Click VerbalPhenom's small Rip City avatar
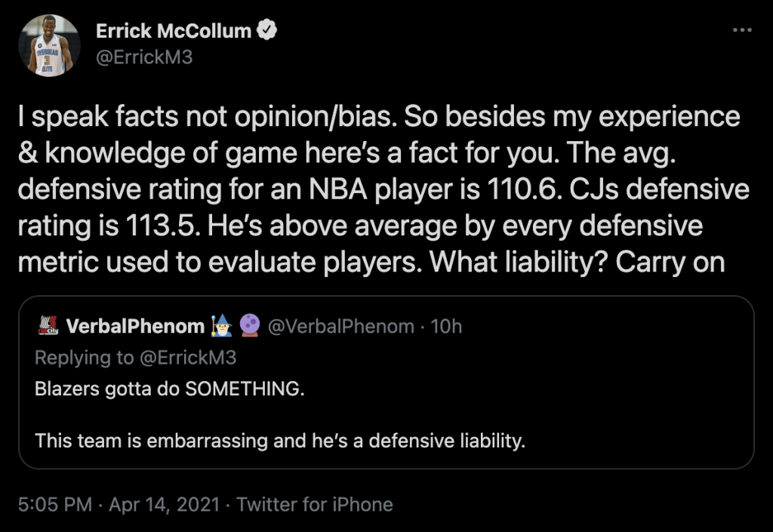Screen dimensions: 773x532 click(x=48, y=326)
